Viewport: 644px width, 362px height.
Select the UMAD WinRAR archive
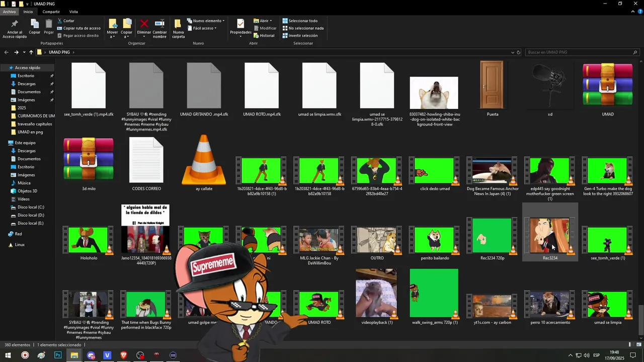click(608, 89)
